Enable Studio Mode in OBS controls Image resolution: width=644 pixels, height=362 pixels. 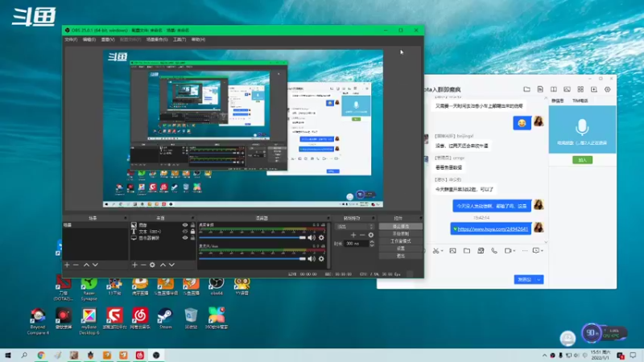(x=400, y=241)
